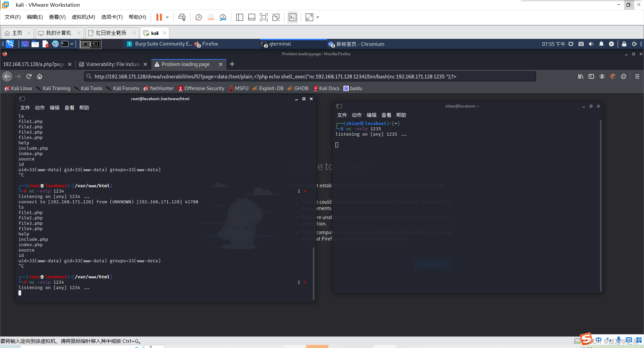Open the power options dropdown beside pause
This screenshot has height=348, width=644.
point(167,17)
